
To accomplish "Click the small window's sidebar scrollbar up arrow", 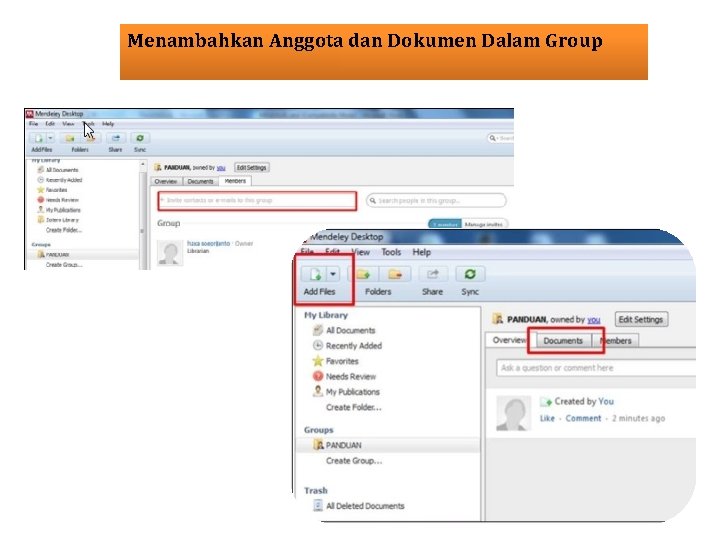I will point(143,164).
